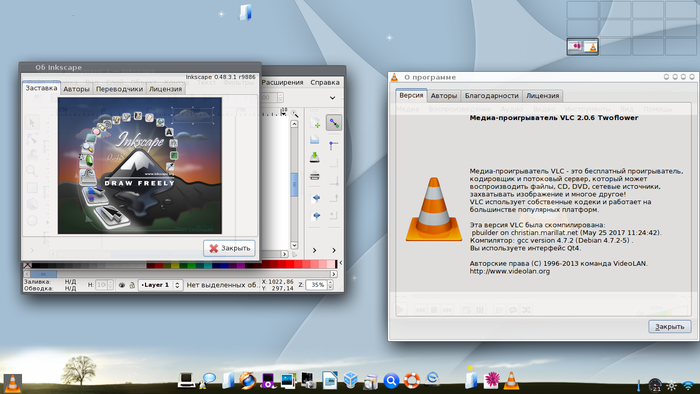Click the Inkscape save document icon (green arrow)

pos(315,157)
